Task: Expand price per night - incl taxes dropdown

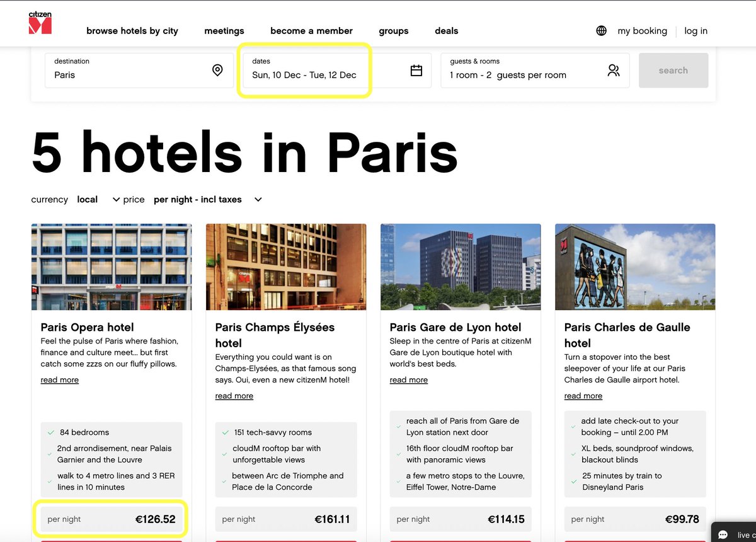Action: pyautogui.click(x=208, y=200)
